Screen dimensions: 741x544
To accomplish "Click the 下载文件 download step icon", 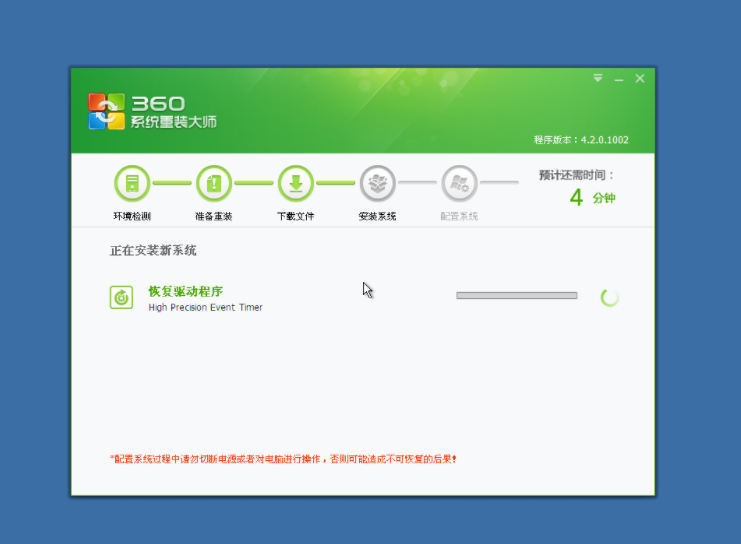I will click(x=296, y=183).
